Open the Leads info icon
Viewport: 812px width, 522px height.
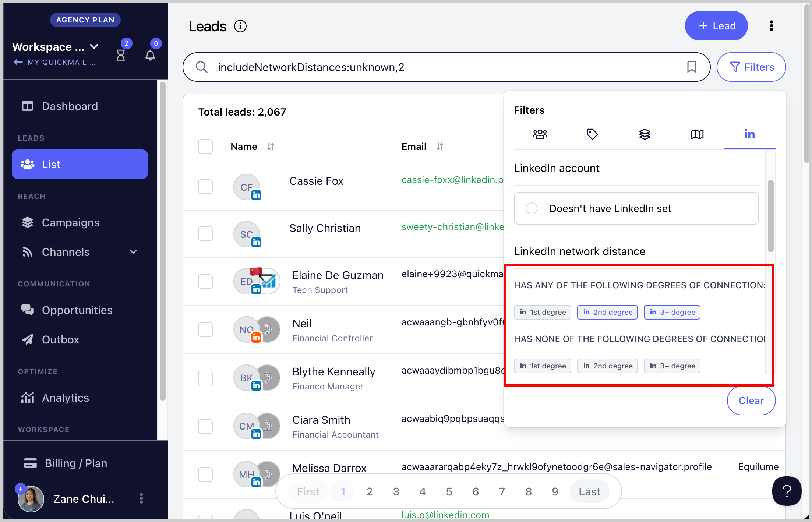pyautogui.click(x=240, y=27)
